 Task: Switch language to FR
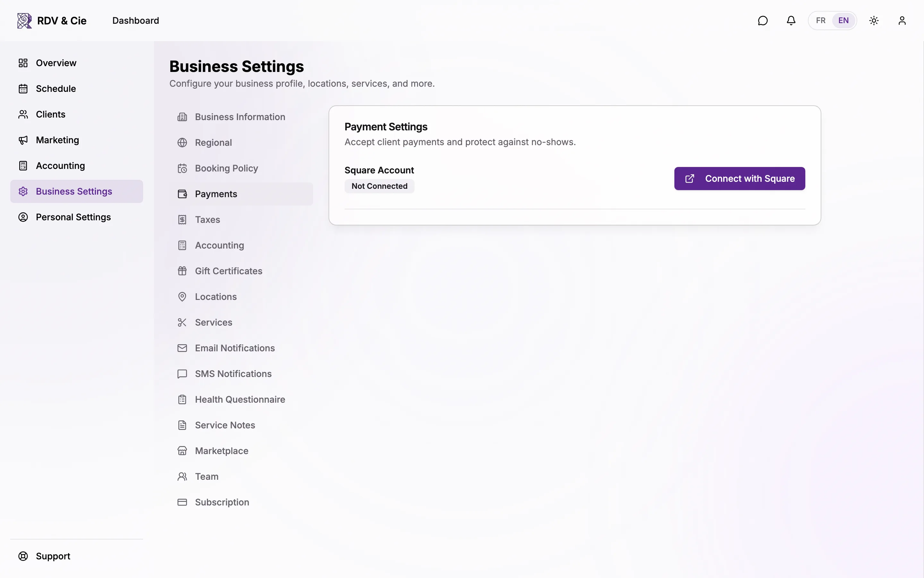click(x=821, y=21)
